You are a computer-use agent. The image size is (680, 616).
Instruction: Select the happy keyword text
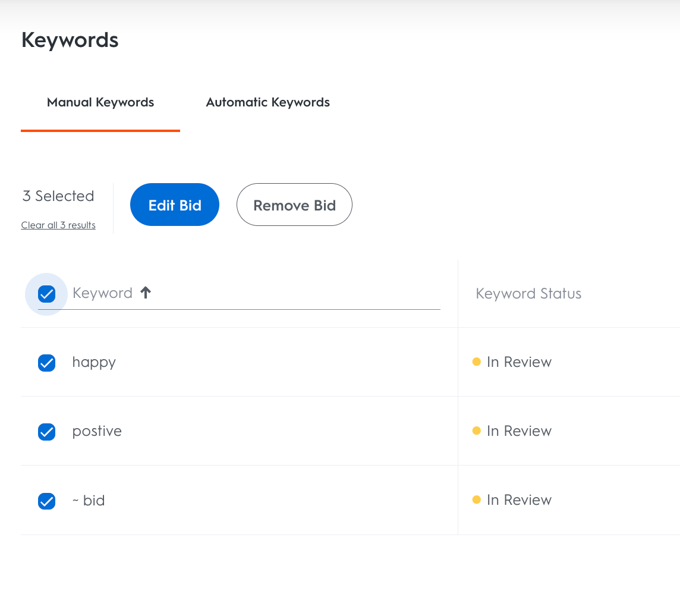click(x=94, y=362)
